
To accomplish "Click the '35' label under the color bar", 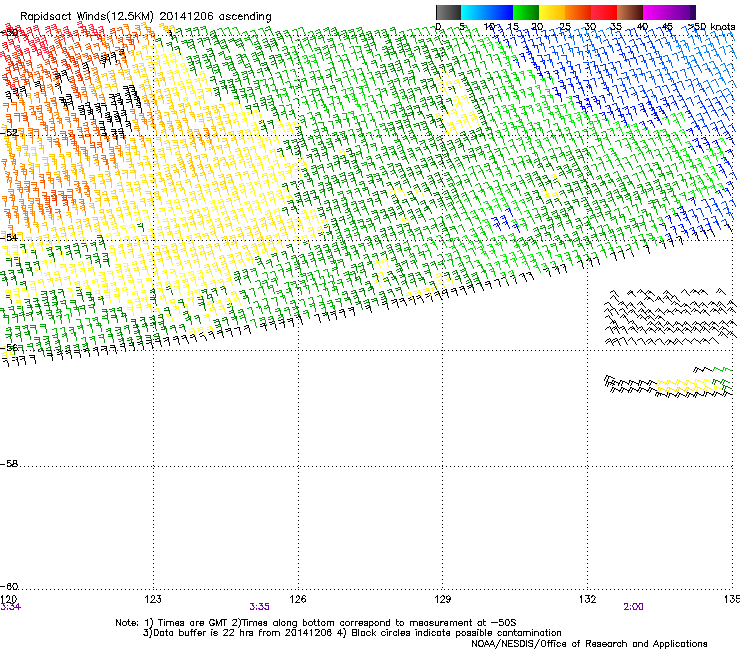I will (616, 26).
